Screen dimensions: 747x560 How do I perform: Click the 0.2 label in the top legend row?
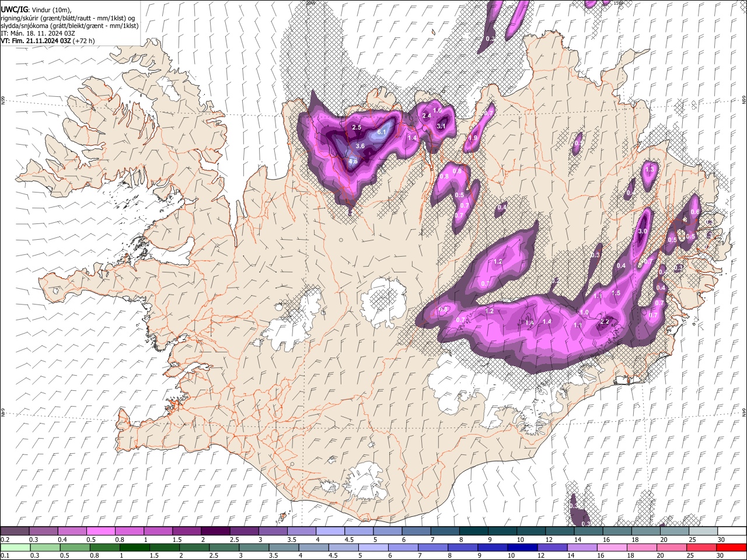[5, 540]
